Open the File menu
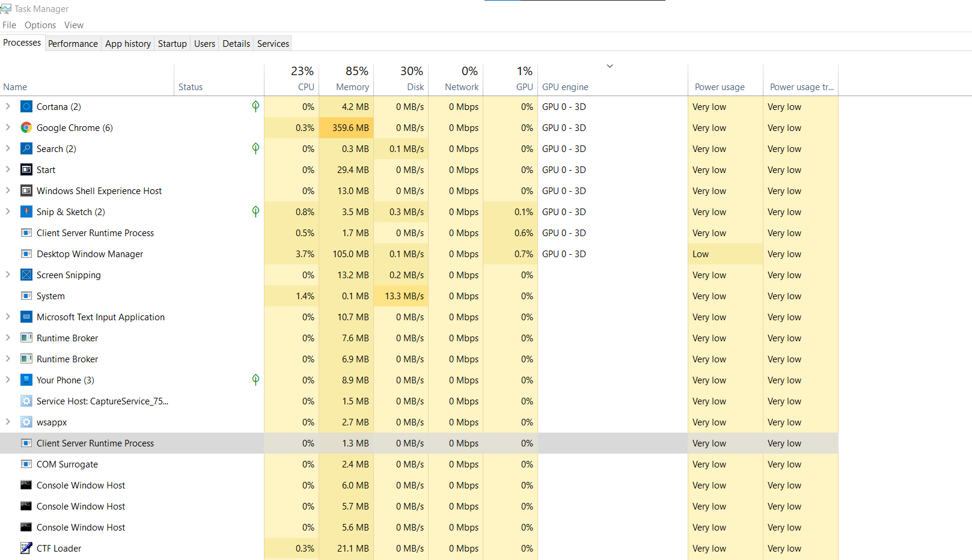Screen dimensions: 972x560 (9, 25)
